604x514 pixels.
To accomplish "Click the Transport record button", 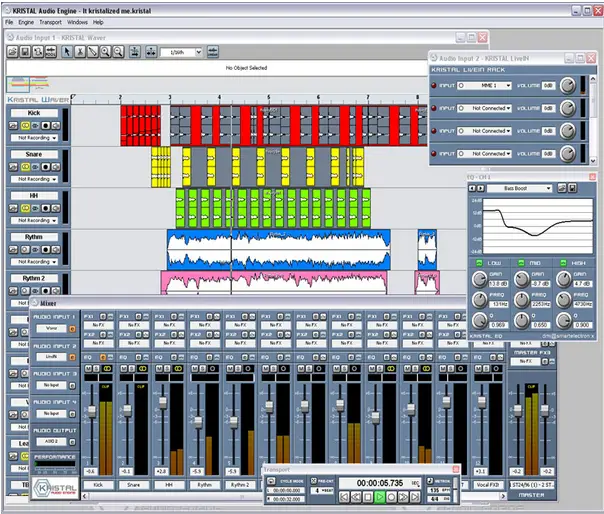I will pyautogui.click(x=391, y=497).
